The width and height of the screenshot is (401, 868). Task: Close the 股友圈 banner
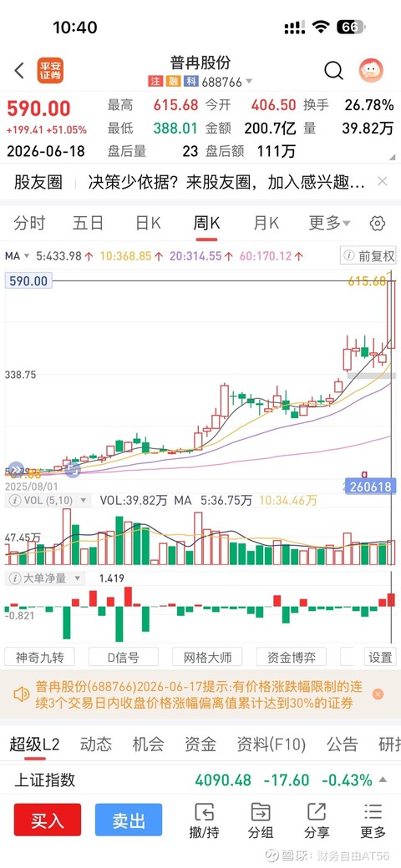point(382,181)
